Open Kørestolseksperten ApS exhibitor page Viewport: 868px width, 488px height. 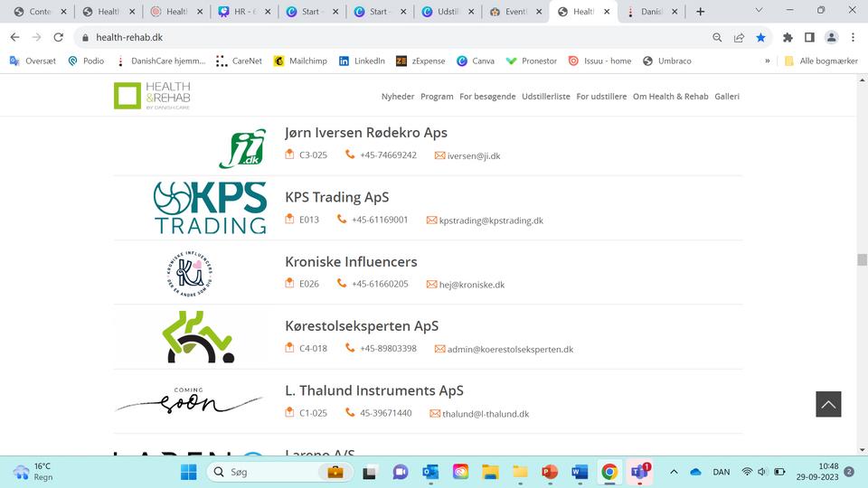click(362, 326)
